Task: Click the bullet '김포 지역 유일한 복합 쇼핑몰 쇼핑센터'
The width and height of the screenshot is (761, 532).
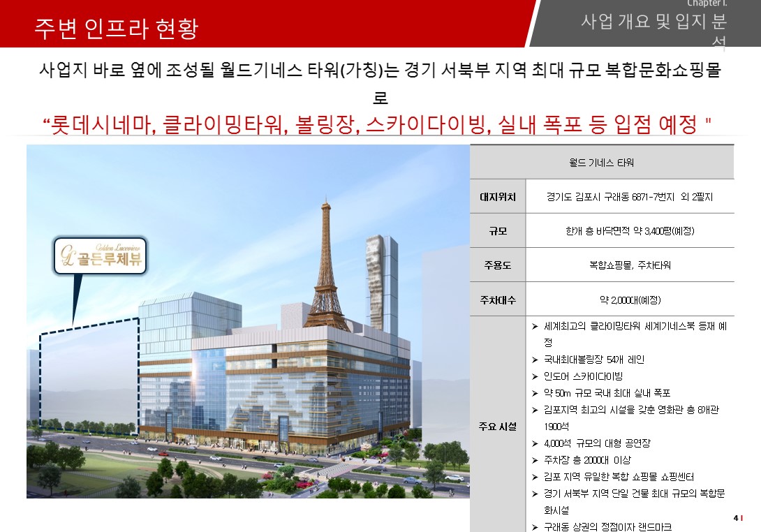Action: pyautogui.click(x=613, y=477)
